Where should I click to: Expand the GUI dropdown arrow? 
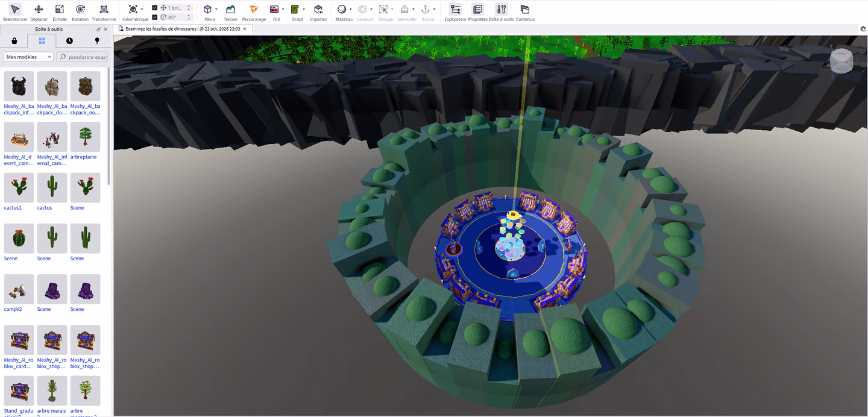[283, 10]
